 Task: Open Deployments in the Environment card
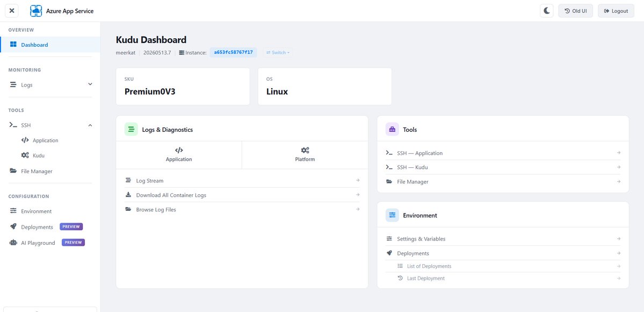click(x=503, y=253)
